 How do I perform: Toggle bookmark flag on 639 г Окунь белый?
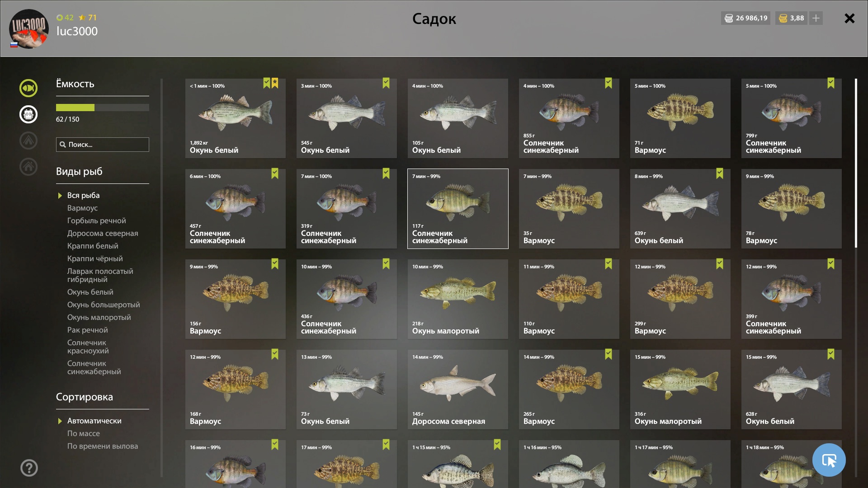click(x=720, y=174)
